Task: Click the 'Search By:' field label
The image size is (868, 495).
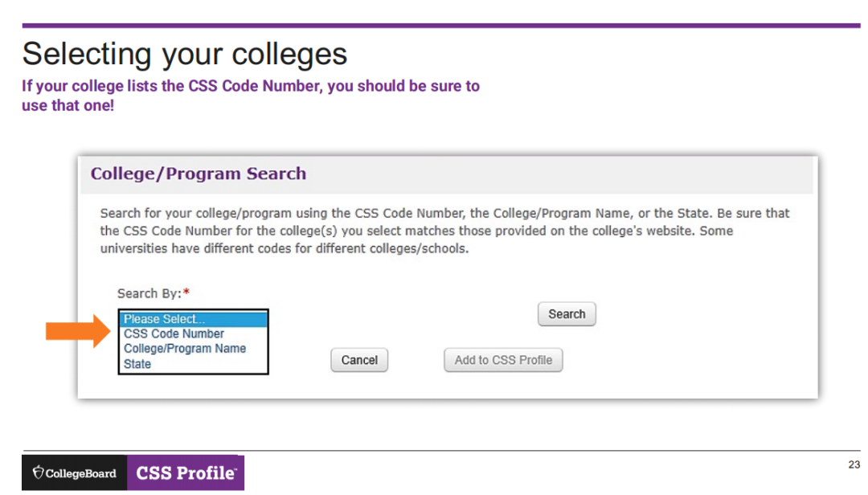Action: coord(149,293)
